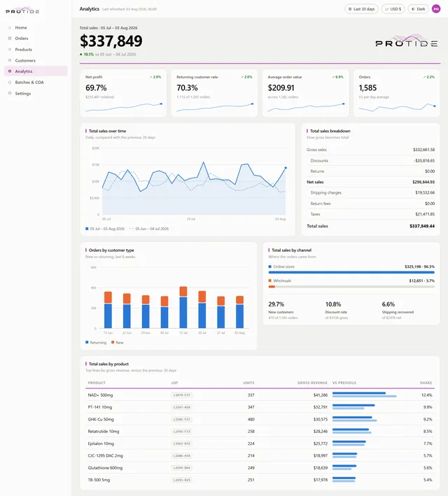The width and height of the screenshot is (448, 496).
Task: Select the TB-500 5mg product name
Action: point(99,480)
